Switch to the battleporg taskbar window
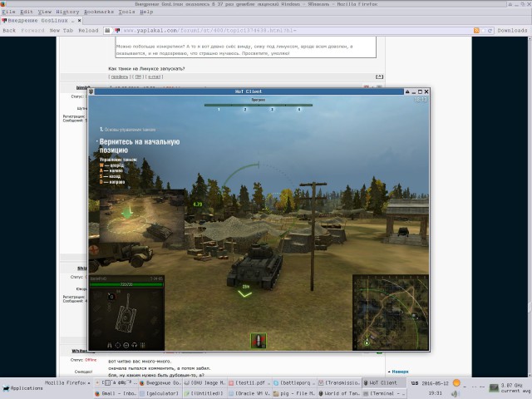Image resolution: width=532 pixels, height=399 pixels. point(294,382)
